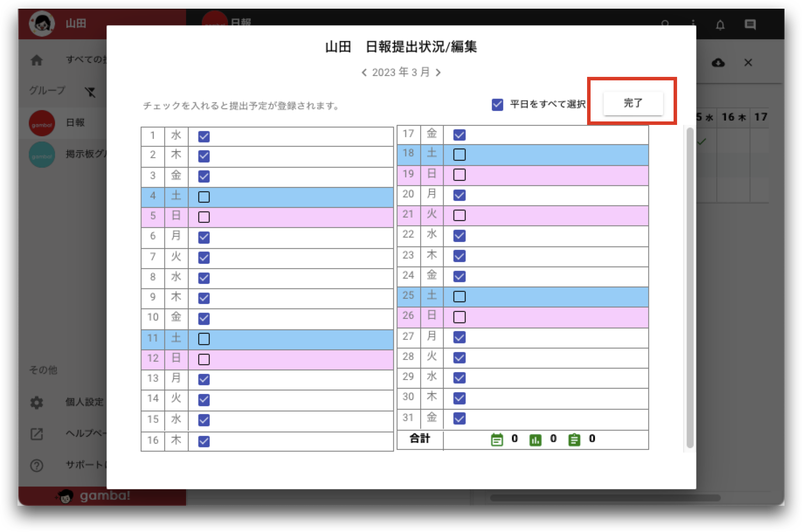802x532 pixels.
Task: Uncheck day 23 木 checkbox
Action: (460, 256)
